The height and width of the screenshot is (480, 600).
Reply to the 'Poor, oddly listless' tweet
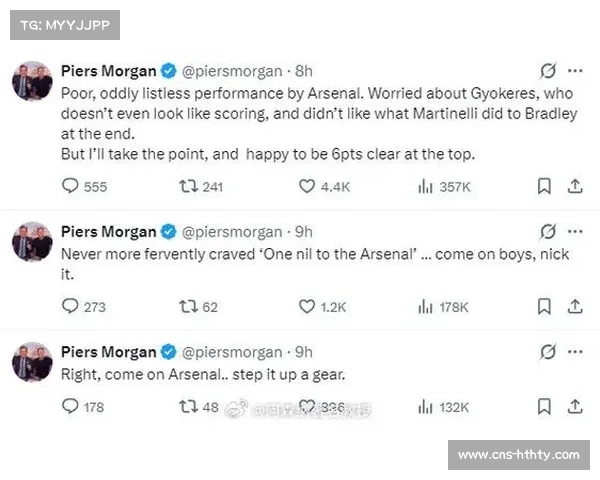tap(70, 186)
